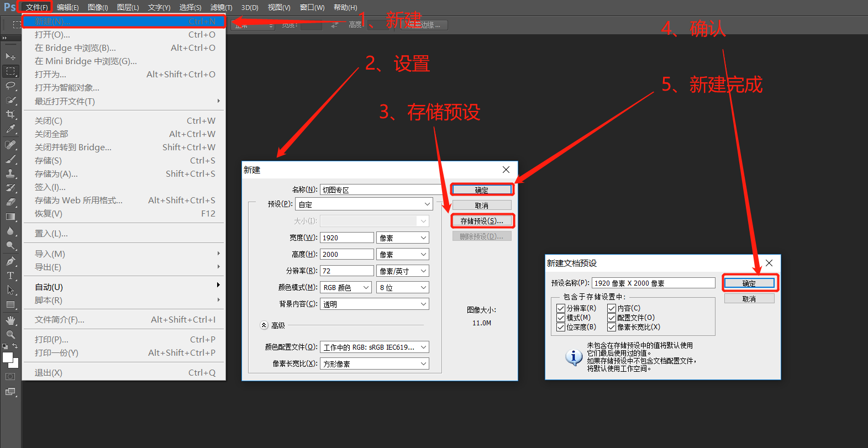Viewport: 868px width, 448px height.
Task: Select the Horizontal Type tool
Action: click(x=10, y=276)
